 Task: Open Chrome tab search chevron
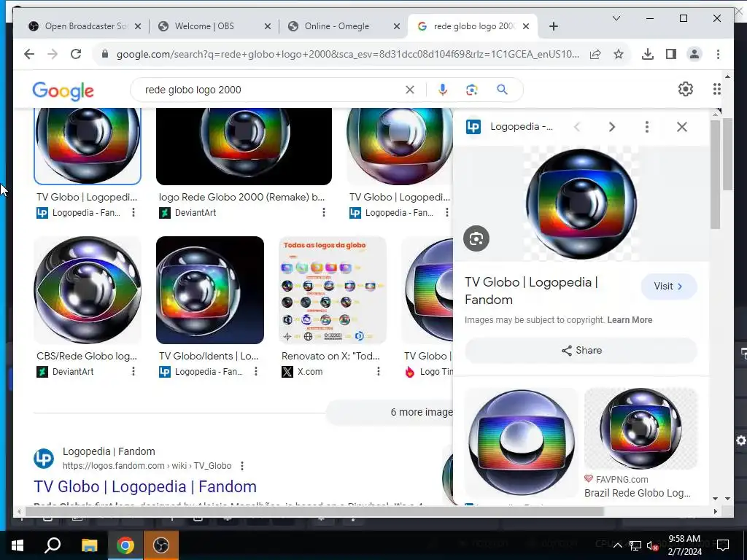(x=616, y=18)
